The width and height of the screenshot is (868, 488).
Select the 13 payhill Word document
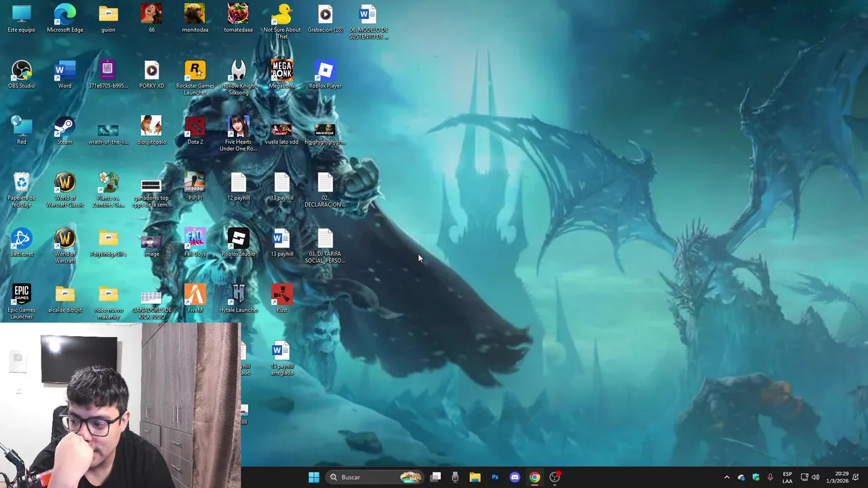click(282, 243)
